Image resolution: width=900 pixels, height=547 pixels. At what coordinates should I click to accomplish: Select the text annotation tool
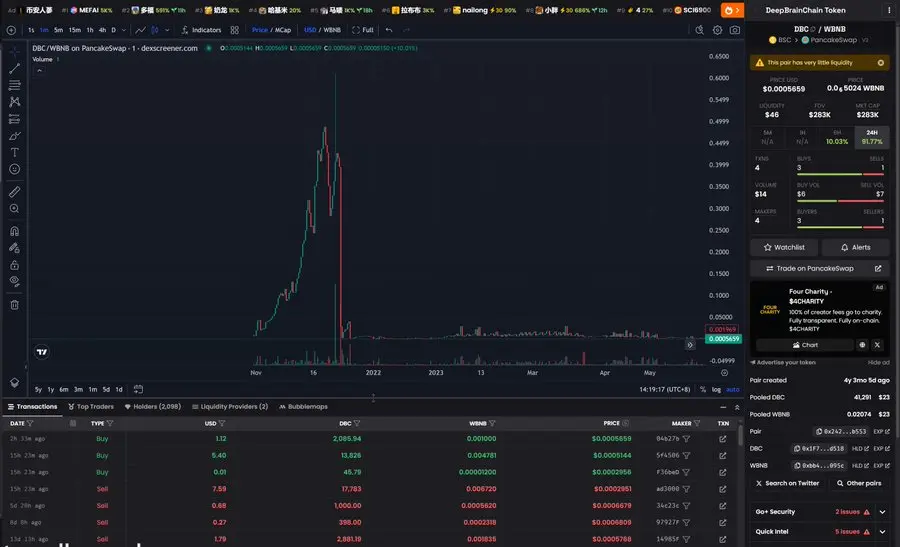[x=14, y=153]
